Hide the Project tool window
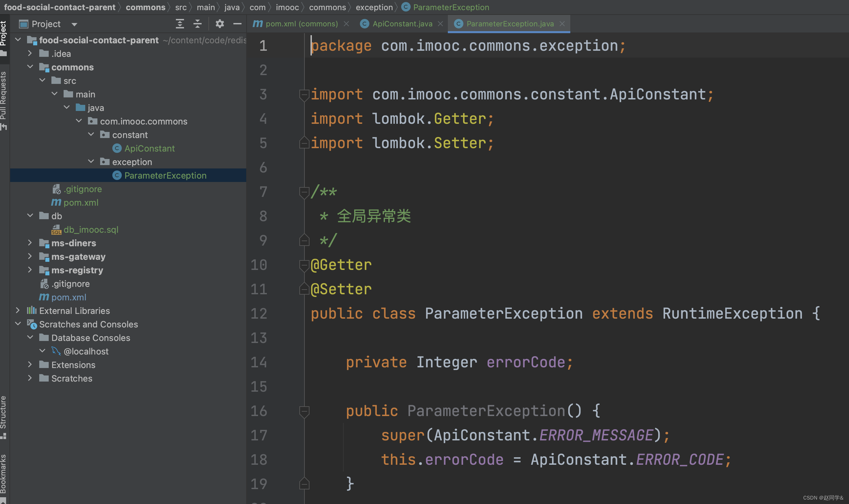 pyautogui.click(x=237, y=24)
